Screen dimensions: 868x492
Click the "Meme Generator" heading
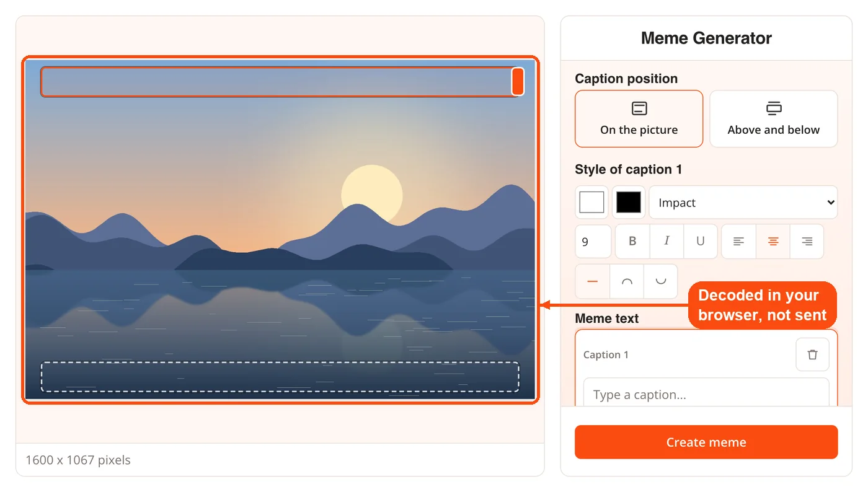706,38
